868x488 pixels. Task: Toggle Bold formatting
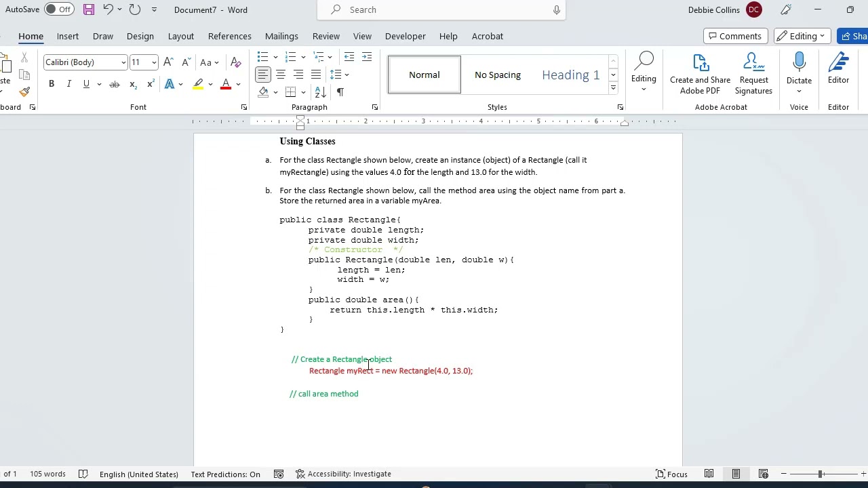(52, 84)
